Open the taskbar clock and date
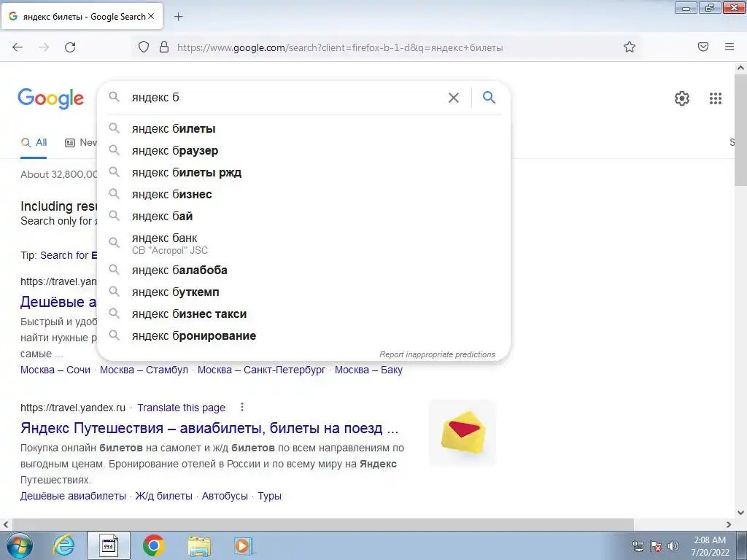Viewport: 747px width, 560px height. 710,546
